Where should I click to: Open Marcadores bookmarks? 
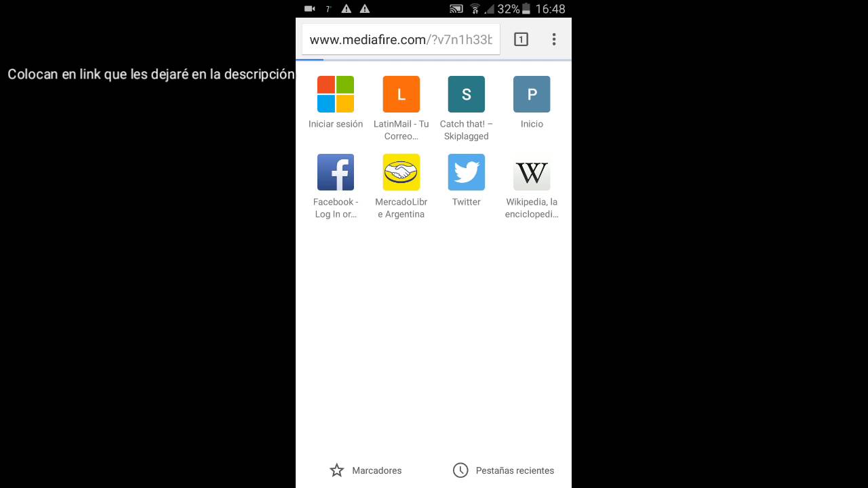click(x=366, y=470)
